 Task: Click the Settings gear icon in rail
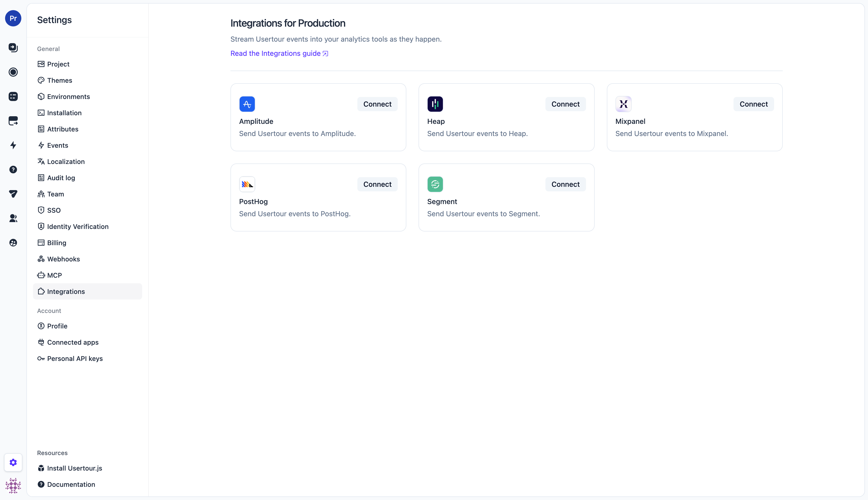(13, 462)
